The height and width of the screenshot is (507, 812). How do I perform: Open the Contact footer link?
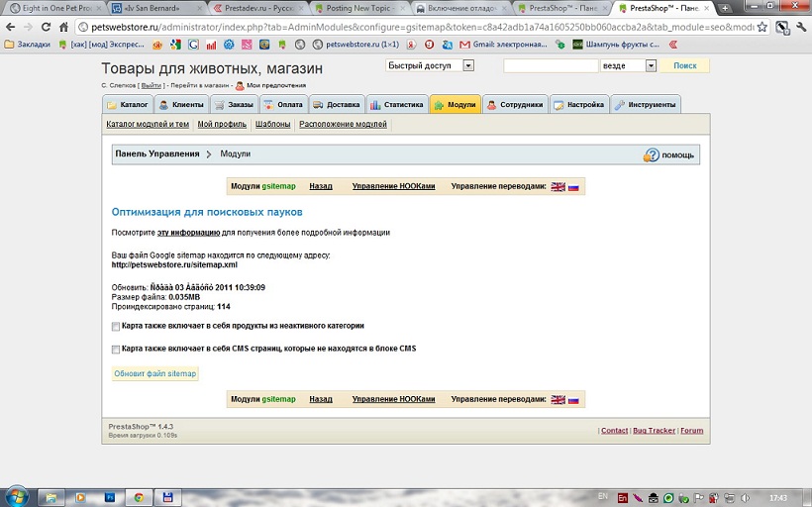[614, 431]
